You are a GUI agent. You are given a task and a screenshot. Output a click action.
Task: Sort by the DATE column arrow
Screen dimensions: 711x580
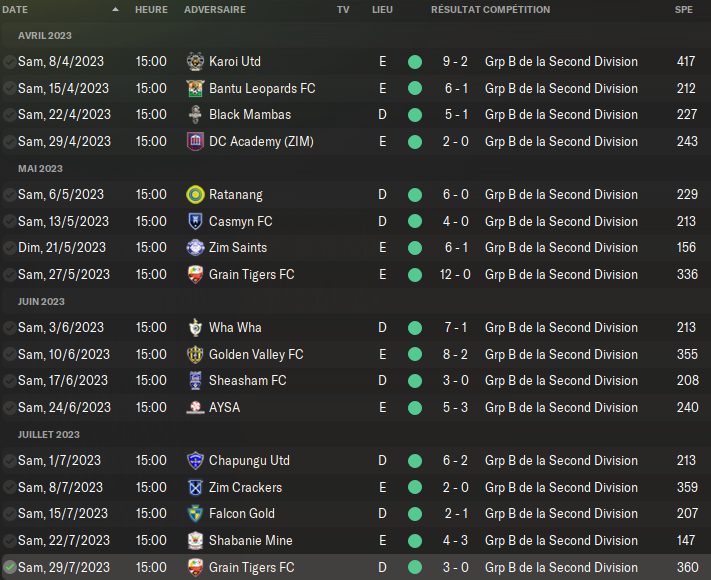pos(116,10)
